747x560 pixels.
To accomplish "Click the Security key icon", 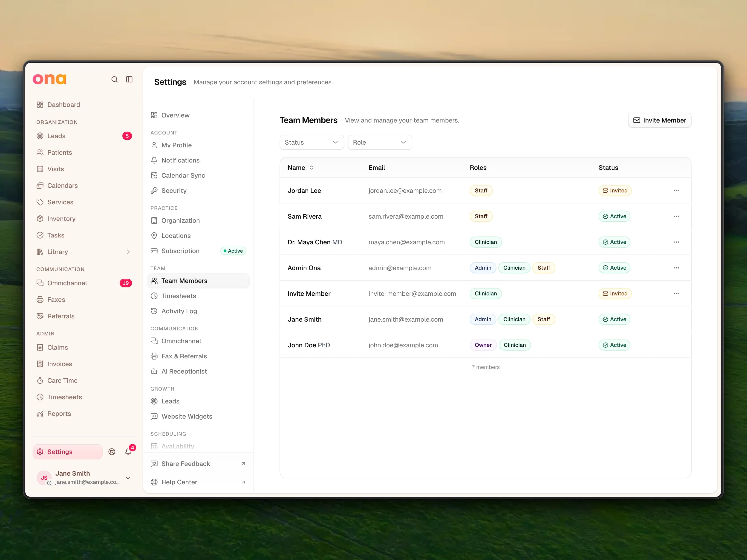I will 154,191.
